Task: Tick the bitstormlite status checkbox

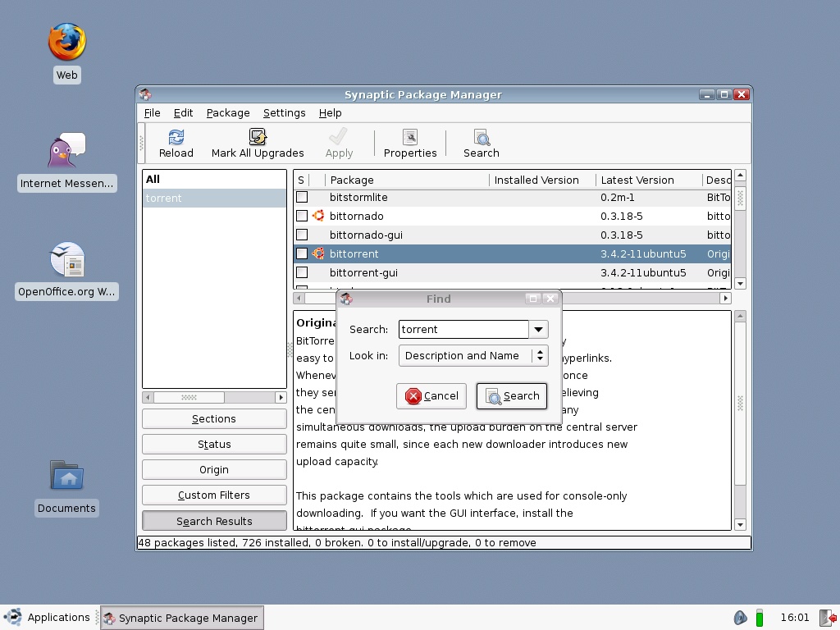Action: coord(302,197)
